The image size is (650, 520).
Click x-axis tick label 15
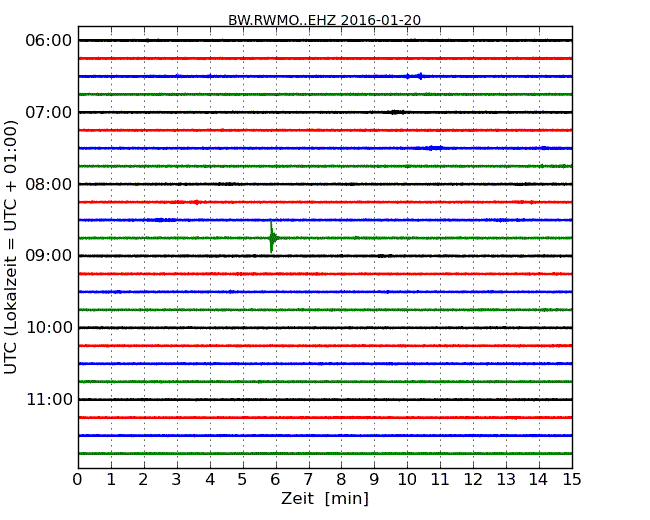coord(572,480)
